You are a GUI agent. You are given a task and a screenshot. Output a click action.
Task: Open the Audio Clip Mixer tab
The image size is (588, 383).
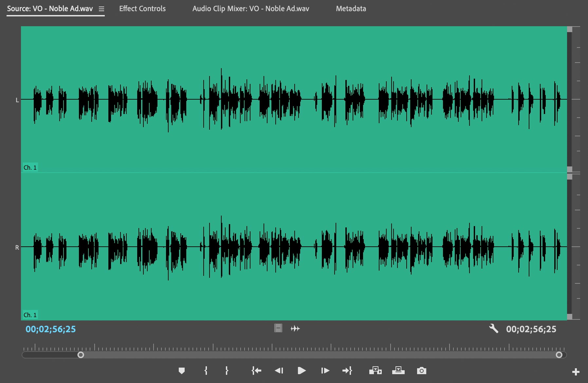tap(250, 9)
